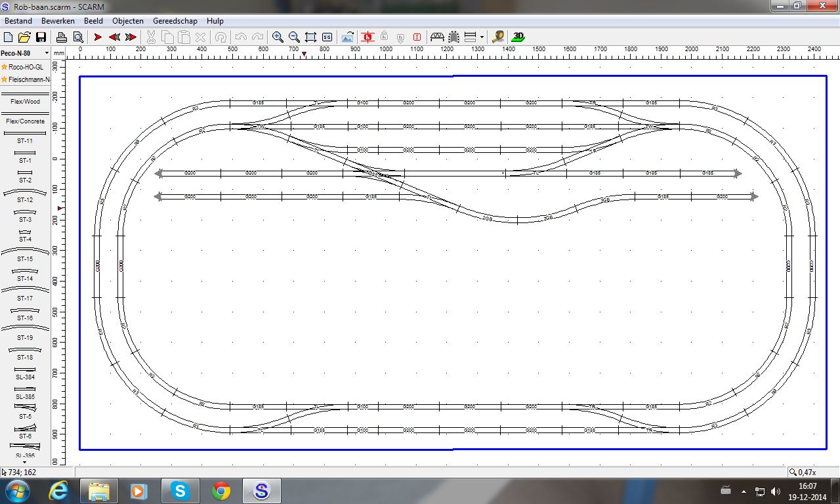Click the dotted baseboard outline icon
Viewport: 840px width, 504px height.
(453, 37)
